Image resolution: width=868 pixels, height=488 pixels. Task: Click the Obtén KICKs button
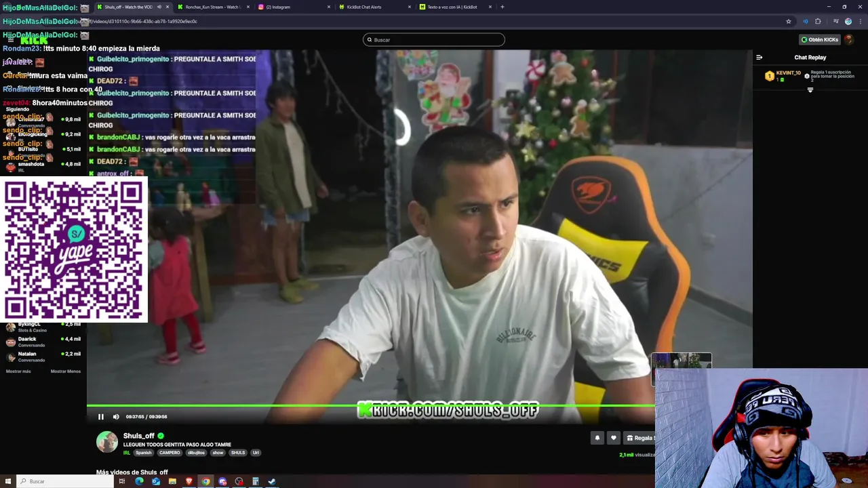click(x=819, y=39)
